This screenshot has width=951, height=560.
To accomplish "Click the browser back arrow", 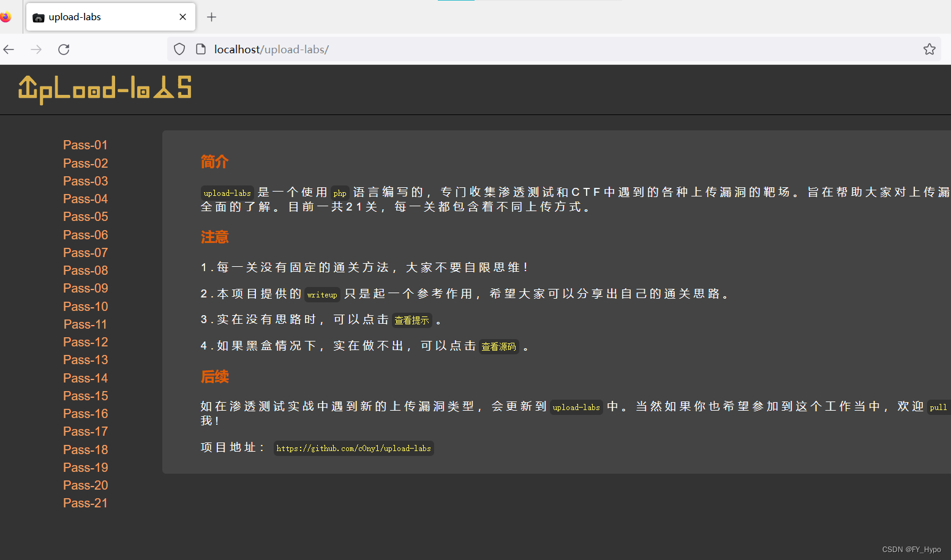I will point(9,50).
